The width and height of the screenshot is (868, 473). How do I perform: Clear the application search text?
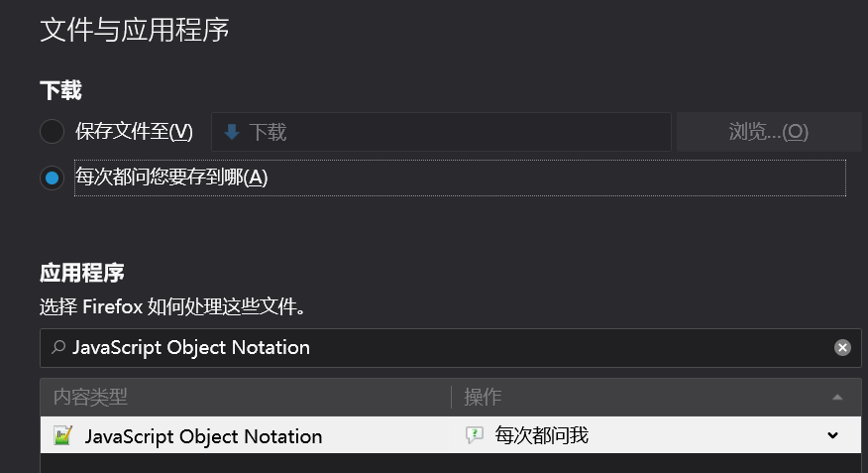842,347
